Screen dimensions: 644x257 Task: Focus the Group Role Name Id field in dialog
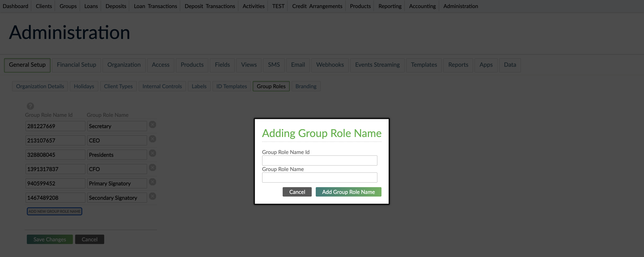[x=319, y=160]
